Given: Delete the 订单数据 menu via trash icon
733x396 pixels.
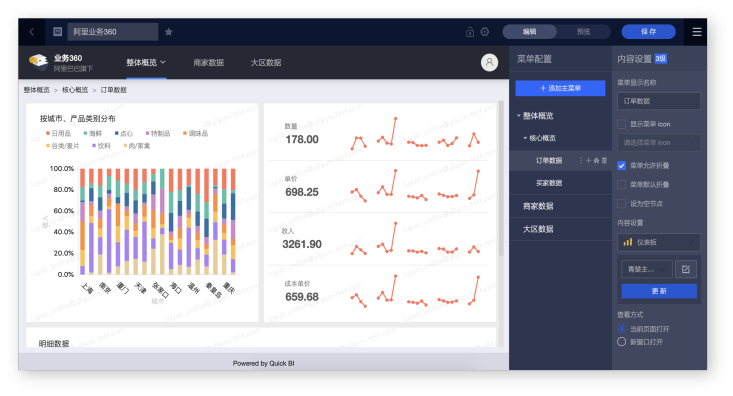Looking at the screenshot, I should click(604, 160).
